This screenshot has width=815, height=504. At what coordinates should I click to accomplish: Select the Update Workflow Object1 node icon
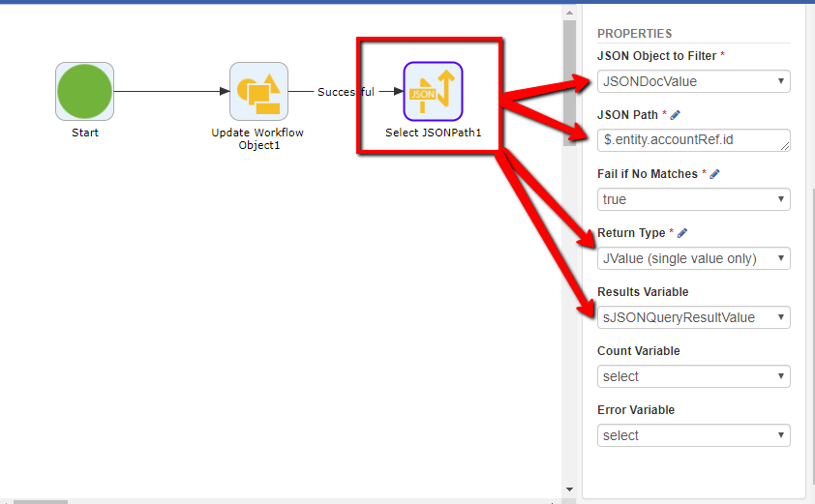tap(258, 92)
